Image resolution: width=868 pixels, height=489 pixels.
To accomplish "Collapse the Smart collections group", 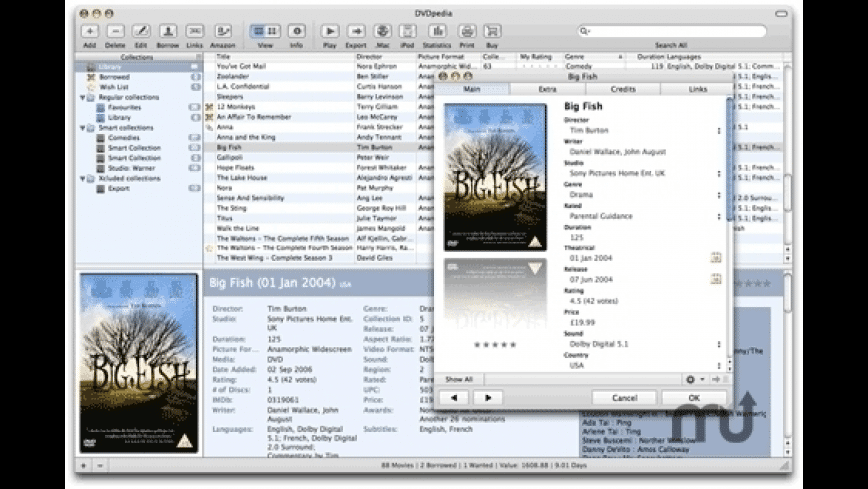I will pos(81,128).
